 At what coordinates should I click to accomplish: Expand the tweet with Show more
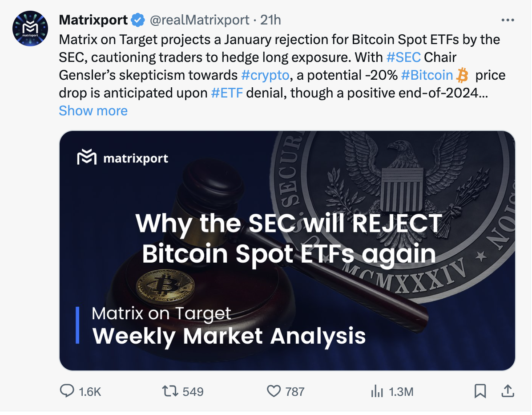93,110
